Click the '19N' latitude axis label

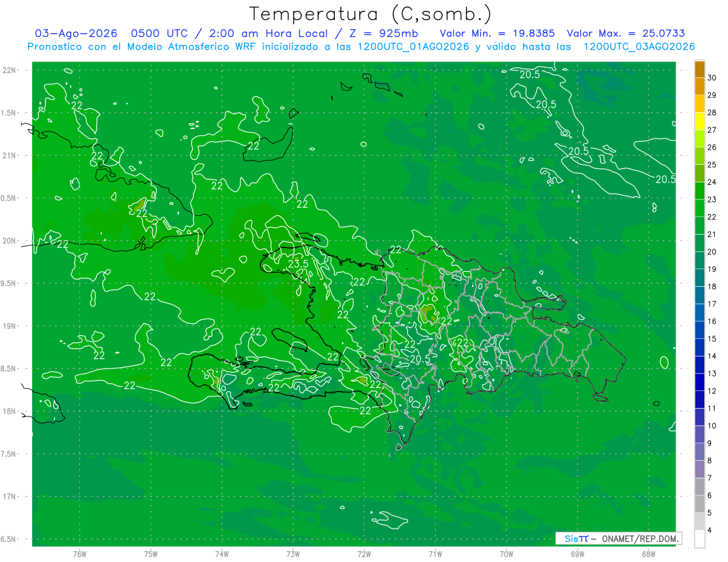point(10,326)
